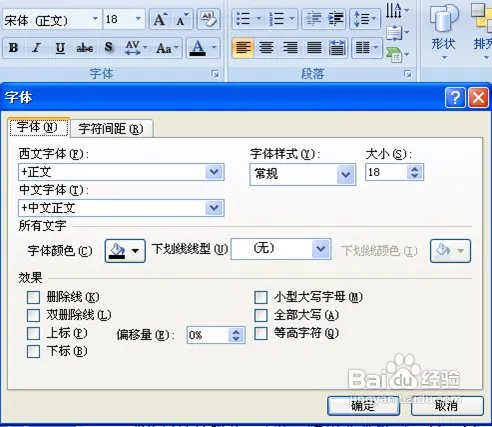
Task: Expand 西文字体 Latin font dropdown
Action: click(x=214, y=172)
